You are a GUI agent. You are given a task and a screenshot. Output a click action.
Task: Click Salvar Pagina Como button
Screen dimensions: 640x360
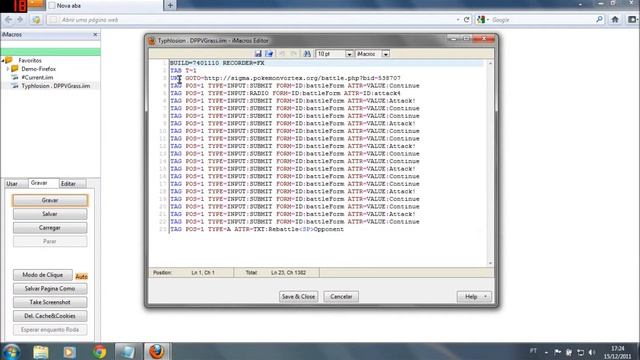50,289
